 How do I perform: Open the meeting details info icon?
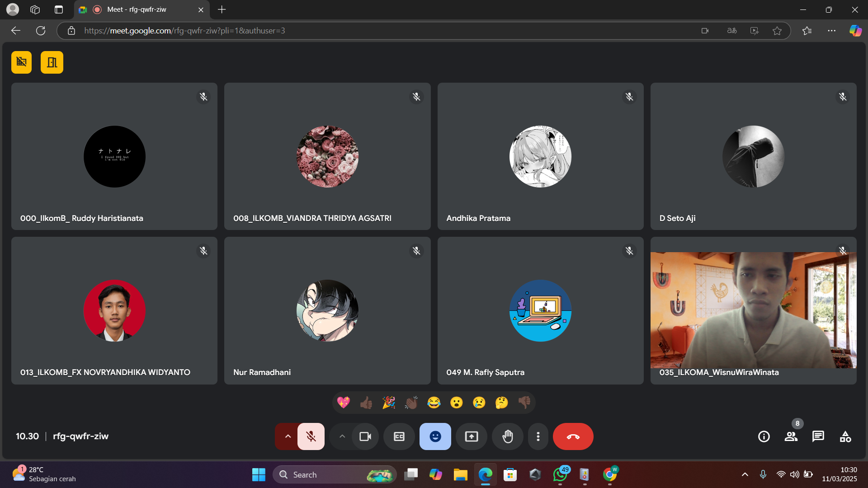click(764, 436)
